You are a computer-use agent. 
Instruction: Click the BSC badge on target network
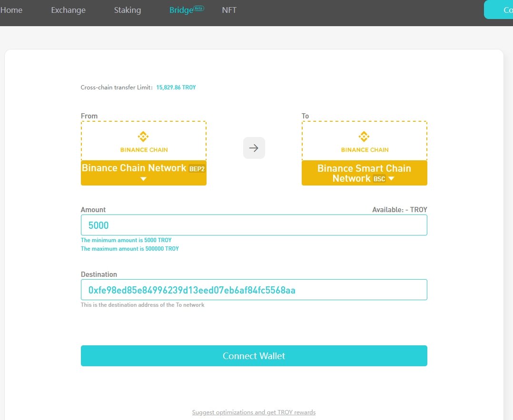coord(379,179)
